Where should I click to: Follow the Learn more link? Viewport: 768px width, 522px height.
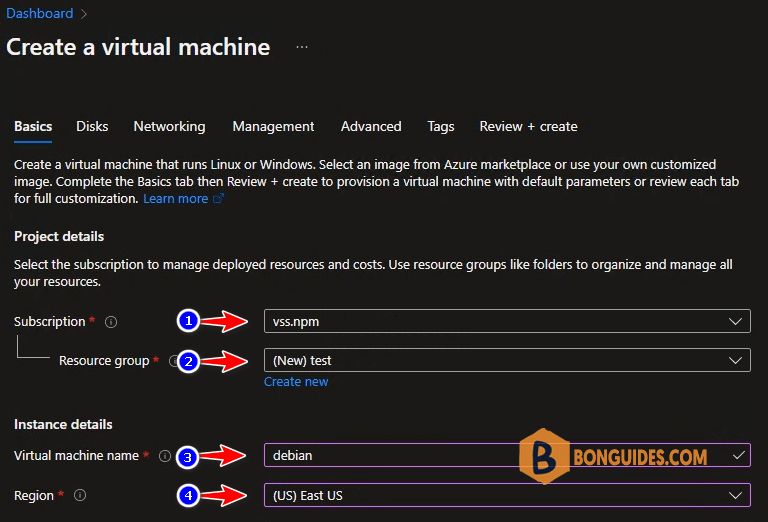pos(175,199)
